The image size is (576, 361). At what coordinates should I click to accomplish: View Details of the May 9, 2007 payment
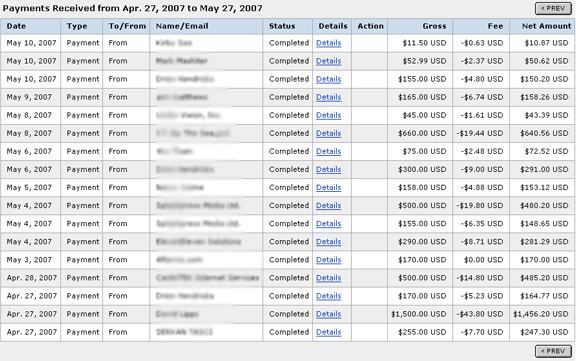[x=328, y=97]
